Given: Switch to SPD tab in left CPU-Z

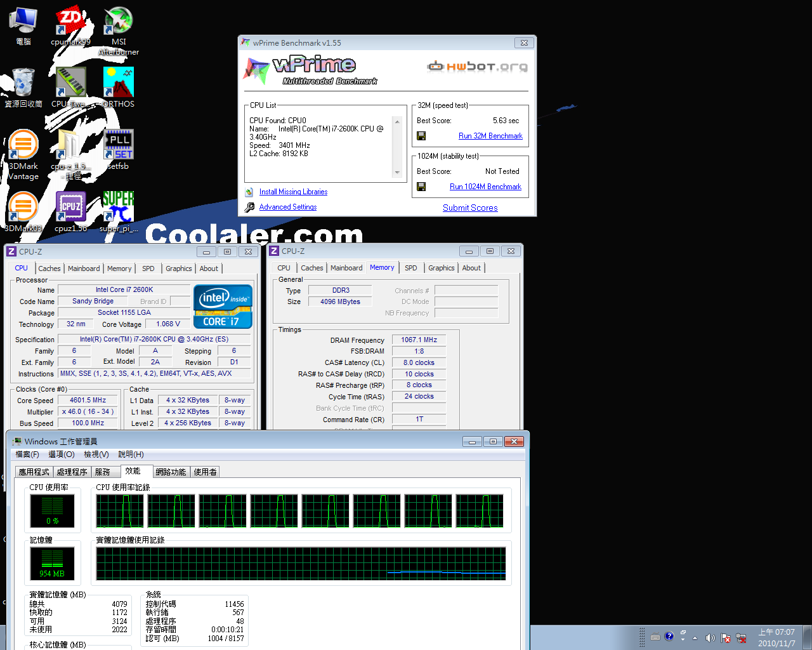Looking at the screenshot, I should (148, 269).
